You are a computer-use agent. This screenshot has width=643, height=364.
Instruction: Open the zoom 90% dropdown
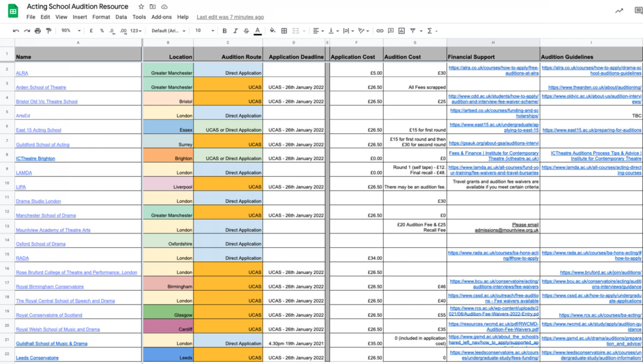pos(71,31)
